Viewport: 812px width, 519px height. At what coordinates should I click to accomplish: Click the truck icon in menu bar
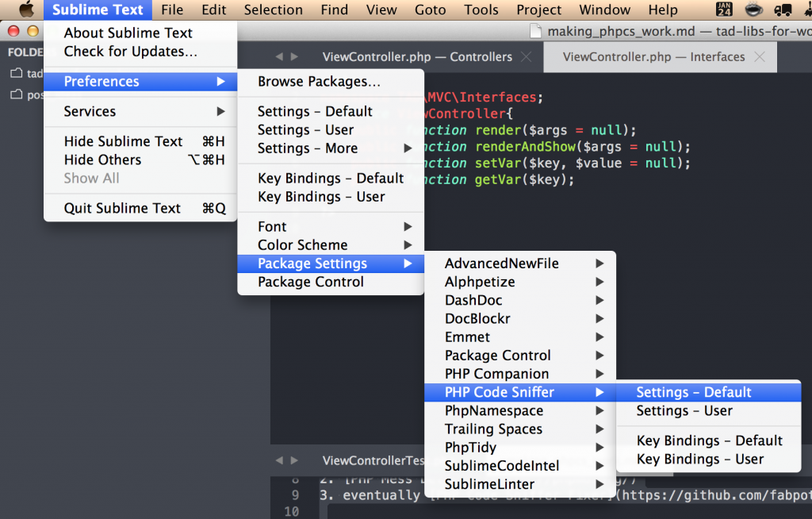783,10
